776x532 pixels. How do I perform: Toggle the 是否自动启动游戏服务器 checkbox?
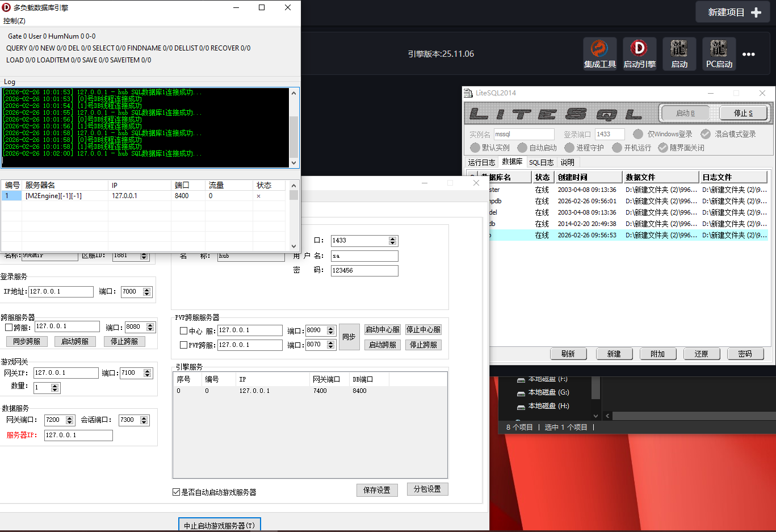tap(177, 492)
